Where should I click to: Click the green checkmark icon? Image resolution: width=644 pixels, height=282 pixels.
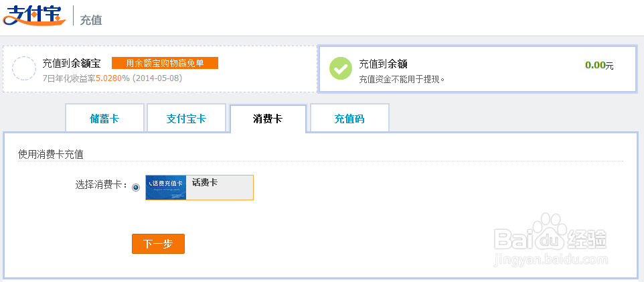click(x=341, y=68)
